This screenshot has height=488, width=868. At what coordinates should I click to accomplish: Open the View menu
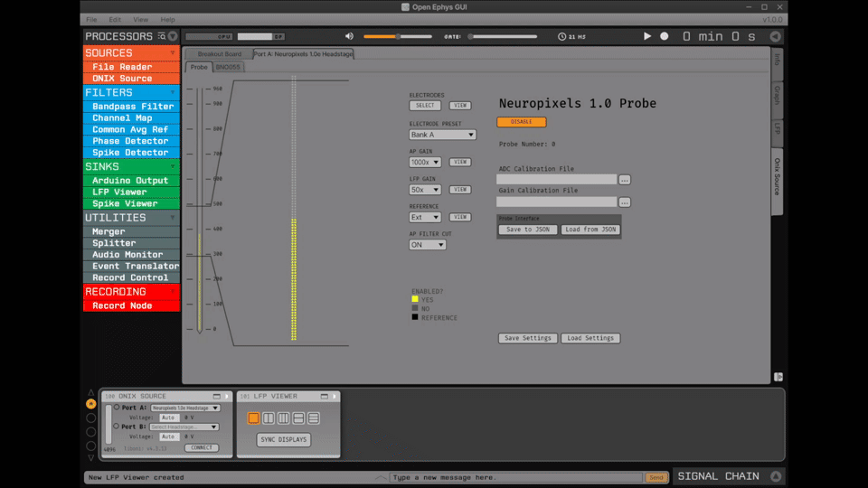[141, 19]
